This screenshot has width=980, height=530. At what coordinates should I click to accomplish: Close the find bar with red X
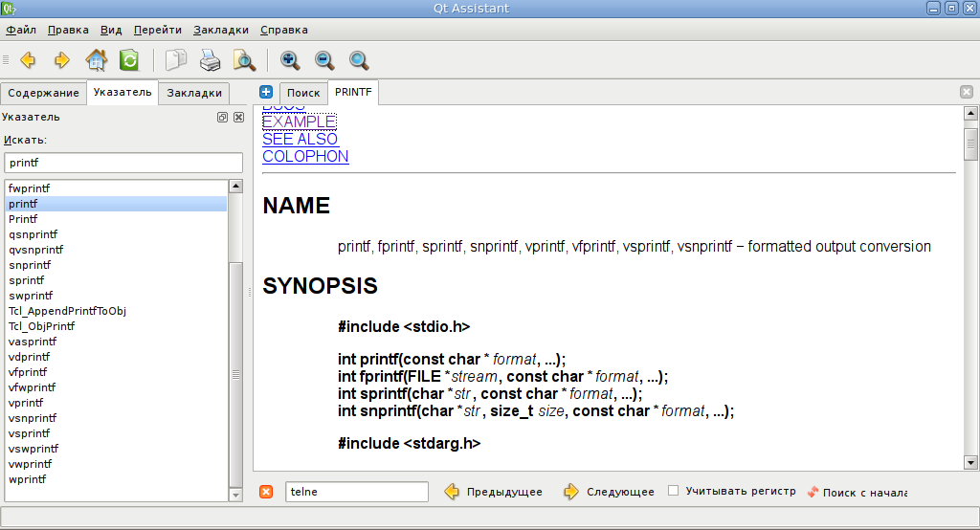coord(266,492)
